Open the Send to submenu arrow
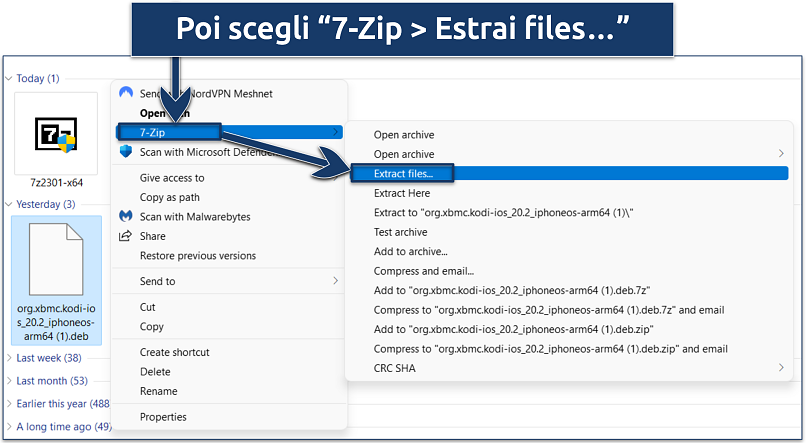This screenshot has width=806, height=443. pyautogui.click(x=335, y=281)
